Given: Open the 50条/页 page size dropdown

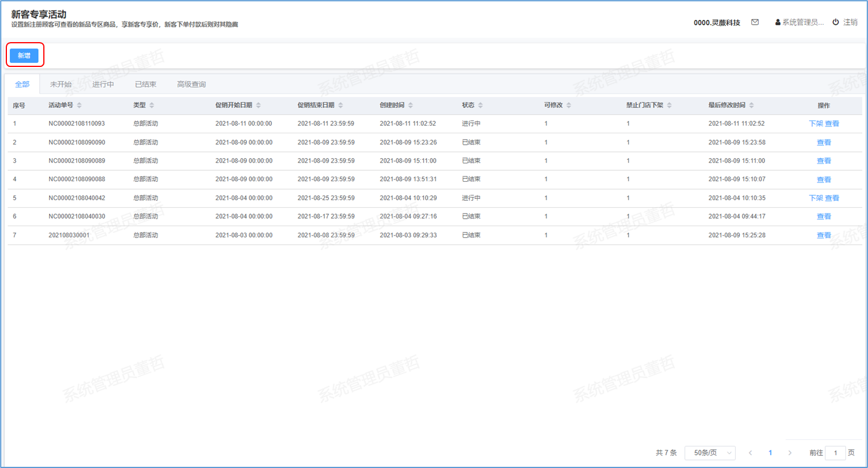Looking at the screenshot, I should [709, 453].
